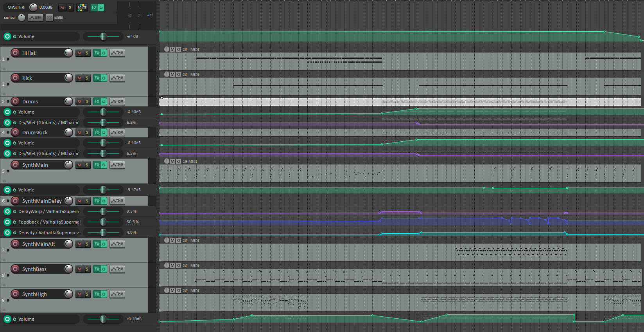Screen dimensions: 644x332
Task: Open FX of SynthMain 19-MIDI item
Action: point(178,161)
